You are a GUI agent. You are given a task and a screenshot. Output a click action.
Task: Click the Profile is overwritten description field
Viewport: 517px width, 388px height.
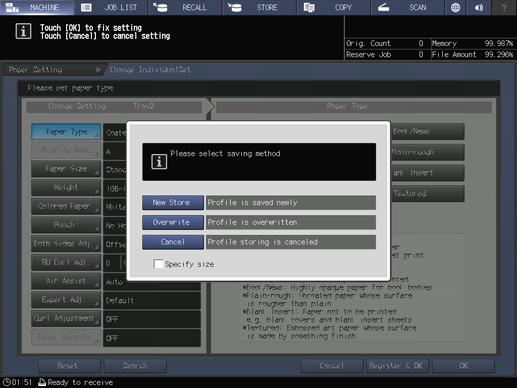coord(291,222)
